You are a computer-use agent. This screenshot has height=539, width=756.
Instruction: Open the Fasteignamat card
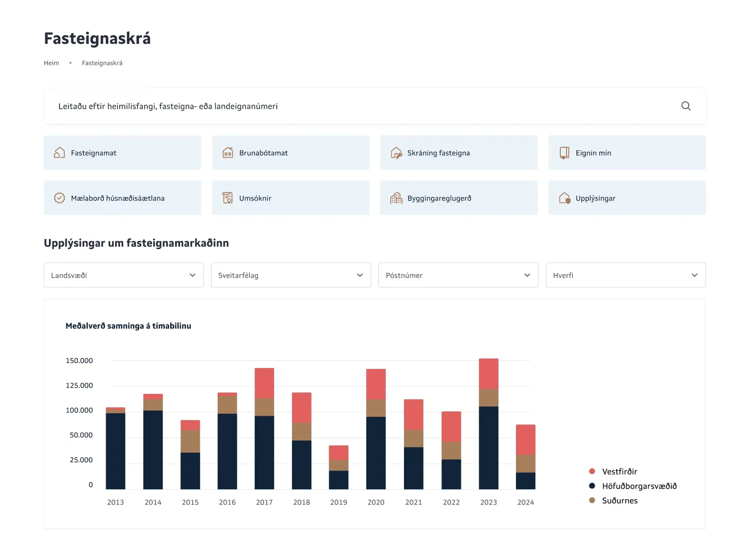point(122,153)
